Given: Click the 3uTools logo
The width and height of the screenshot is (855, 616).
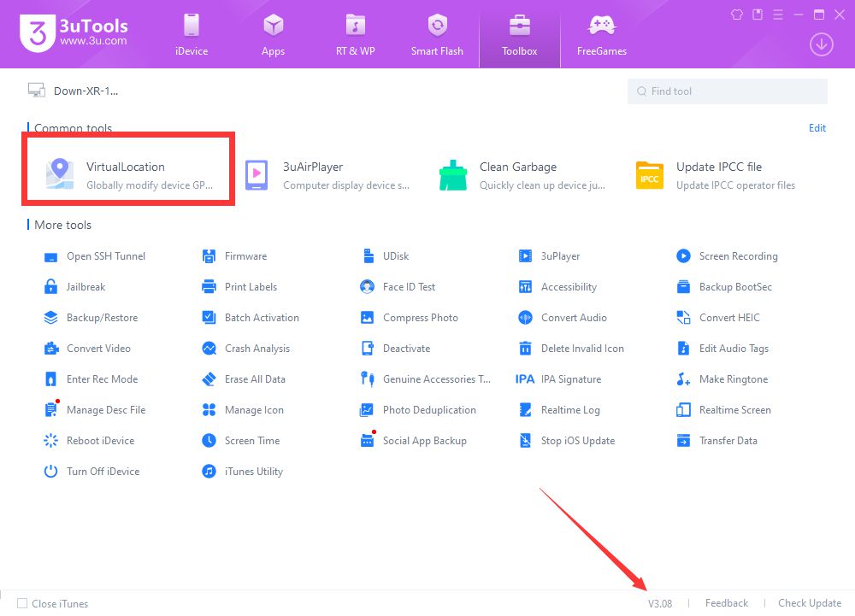Looking at the screenshot, I should (74, 32).
